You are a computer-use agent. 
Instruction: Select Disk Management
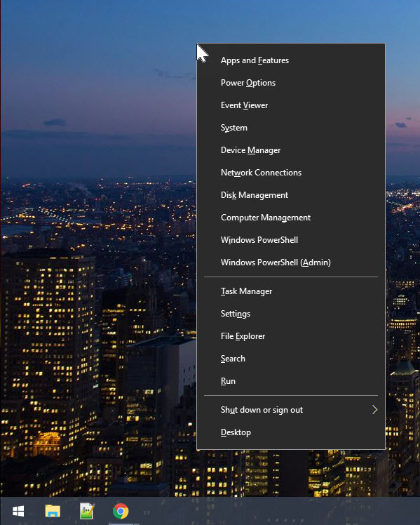(x=291, y=195)
